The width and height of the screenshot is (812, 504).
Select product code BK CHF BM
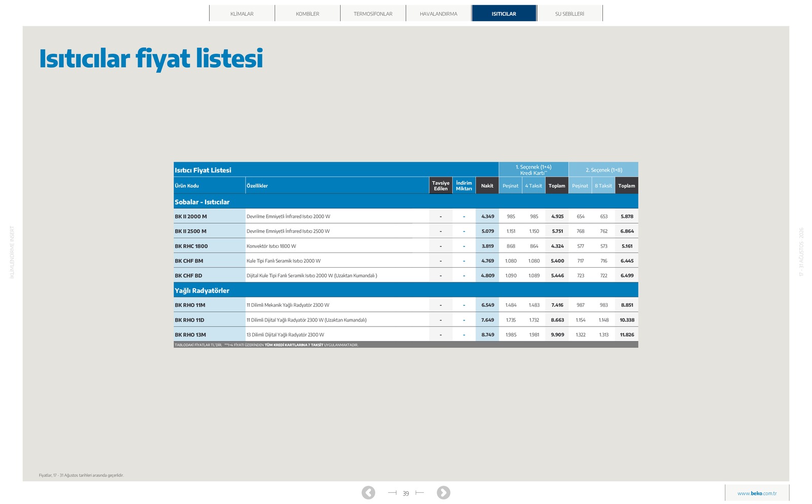coord(189,261)
